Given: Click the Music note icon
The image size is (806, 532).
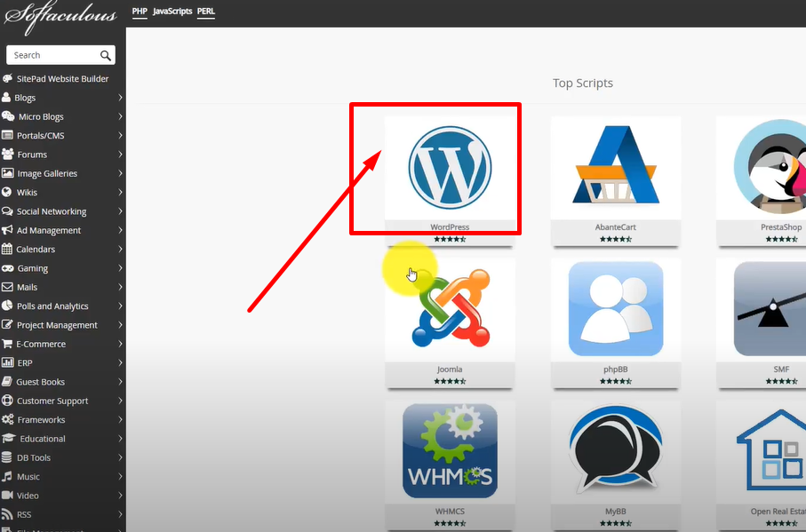Looking at the screenshot, I should coord(7,476).
